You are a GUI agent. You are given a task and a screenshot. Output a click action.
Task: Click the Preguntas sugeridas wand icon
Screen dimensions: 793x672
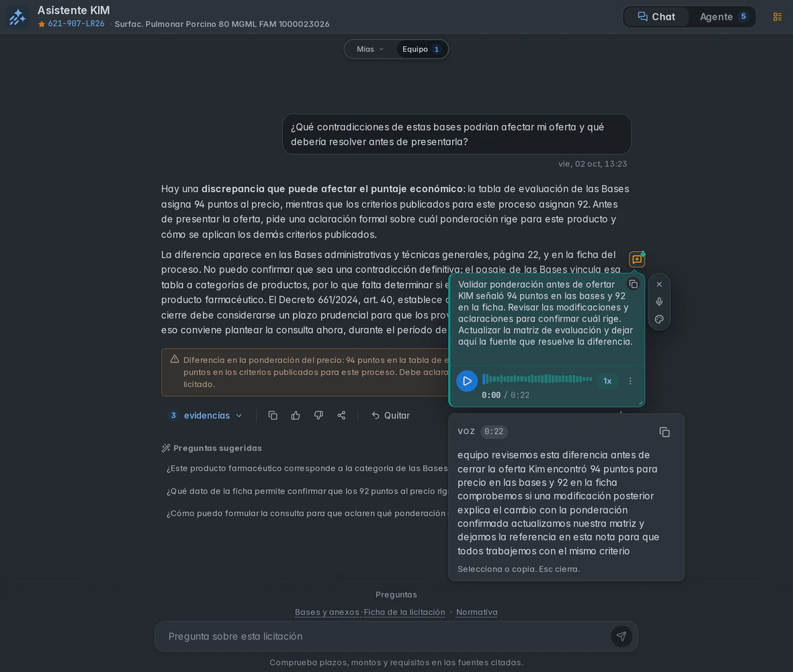pyautogui.click(x=166, y=448)
